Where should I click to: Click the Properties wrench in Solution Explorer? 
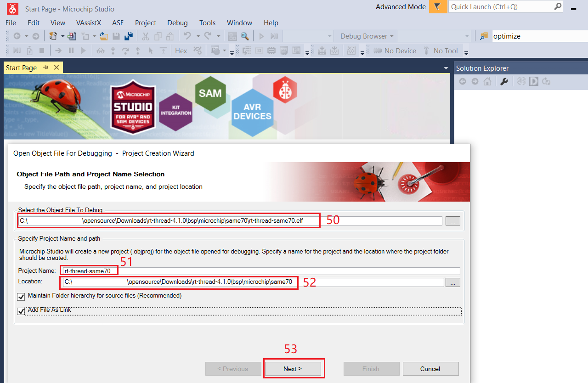click(x=504, y=82)
